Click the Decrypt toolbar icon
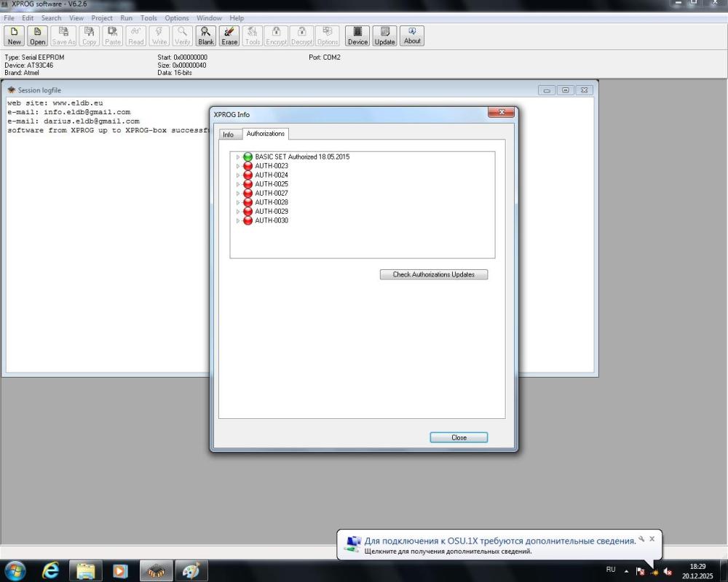Viewport: 728px width, 582px height. tap(302, 36)
